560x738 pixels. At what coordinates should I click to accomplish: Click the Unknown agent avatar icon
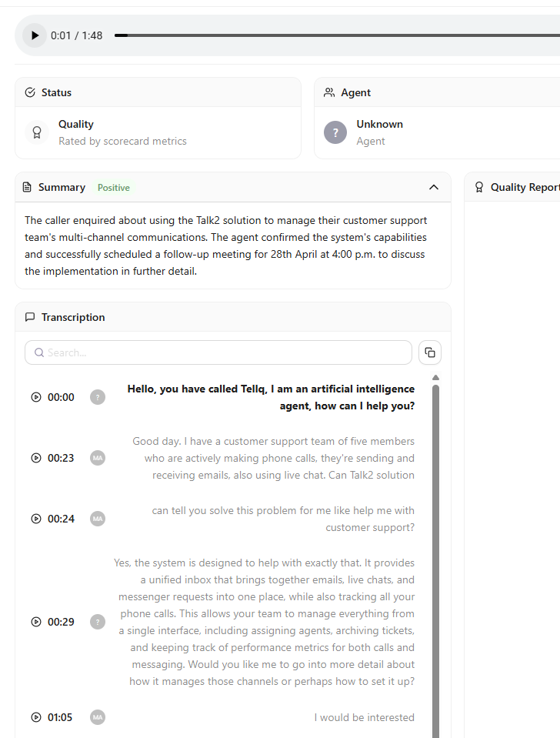tap(335, 132)
